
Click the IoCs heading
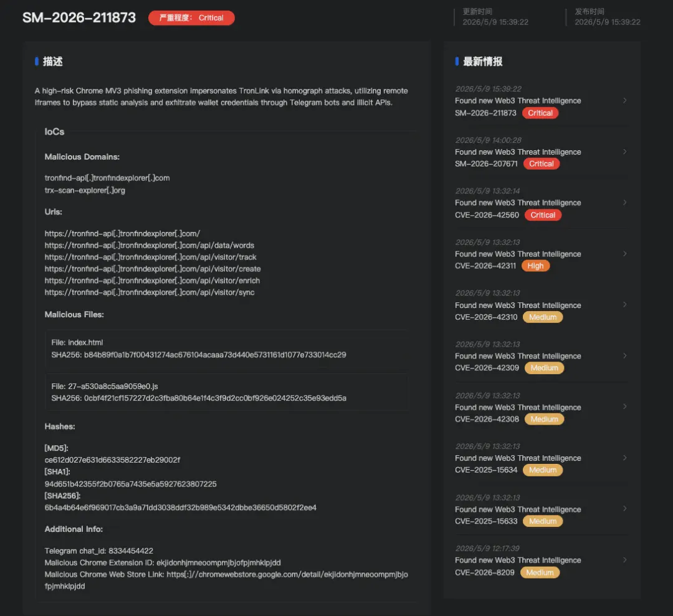54,132
